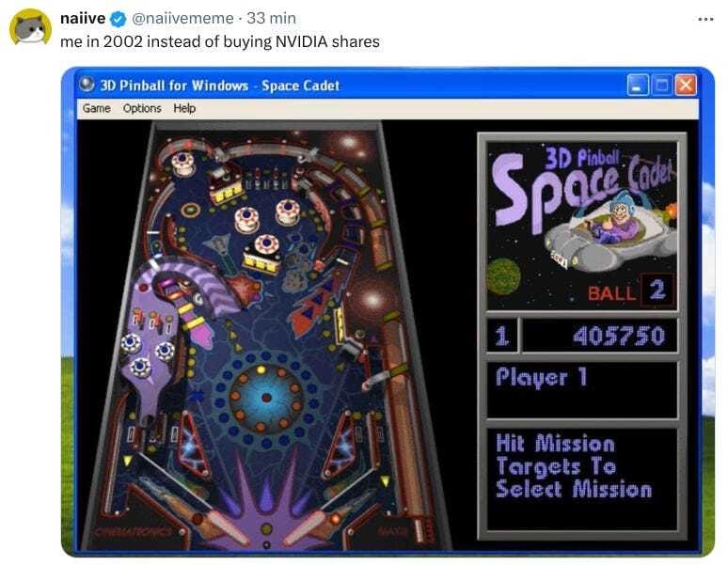Open the Options menu

(142, 108)
